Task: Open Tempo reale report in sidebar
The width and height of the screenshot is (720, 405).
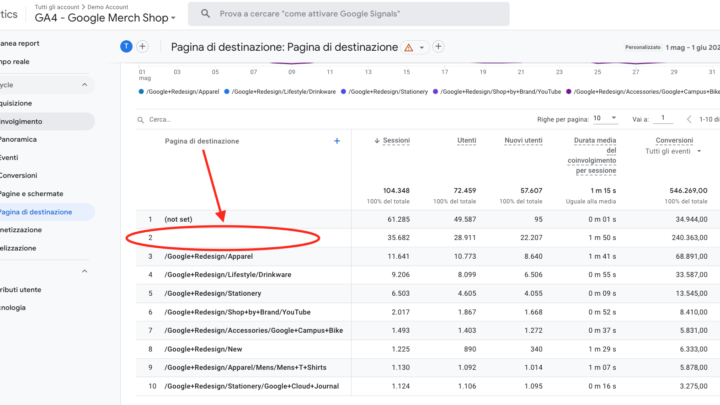Action: point(15,62)
